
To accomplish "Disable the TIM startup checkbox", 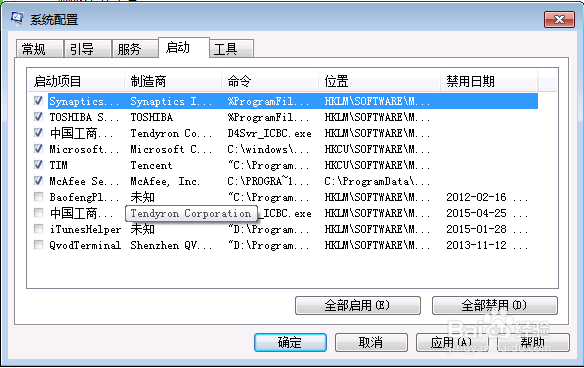I will coord(38,165).
